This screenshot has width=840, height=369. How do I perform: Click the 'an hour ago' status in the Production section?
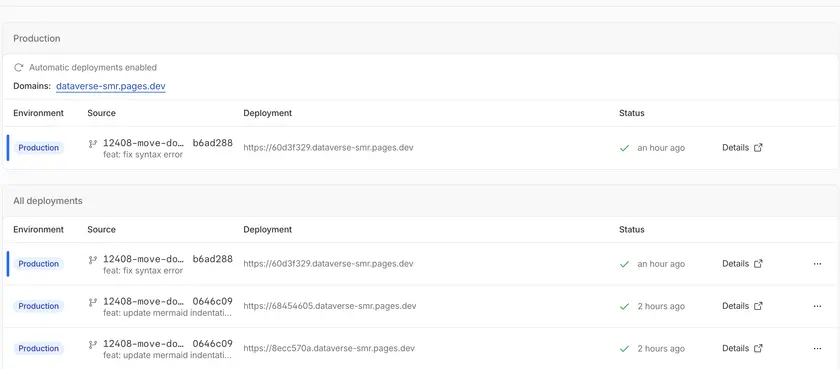coord(661,148)
